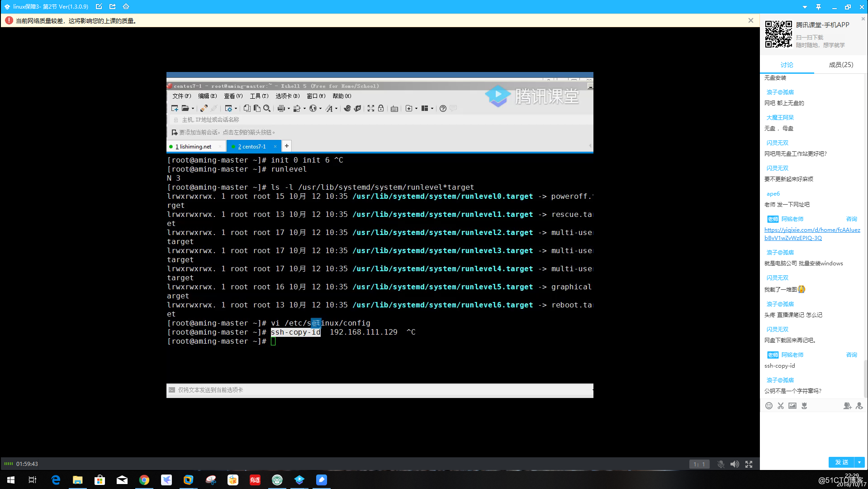Open the dropdown arrow beside the 发送 button
The height and width of the screenshot is (489, 868).
(x=859, y=462)
